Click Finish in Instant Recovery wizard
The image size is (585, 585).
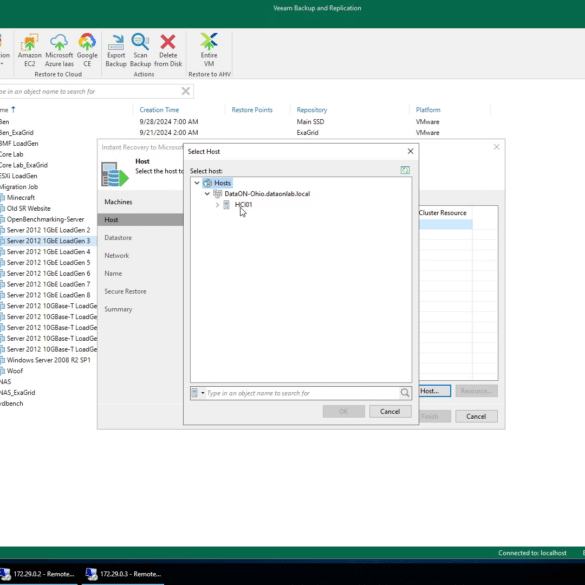pyautogui.click(x=435, y=416)
